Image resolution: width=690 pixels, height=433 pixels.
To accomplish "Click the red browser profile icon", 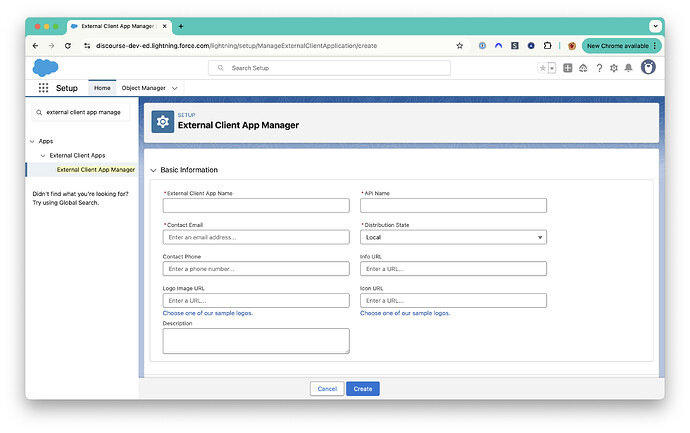I will [572, 46].
